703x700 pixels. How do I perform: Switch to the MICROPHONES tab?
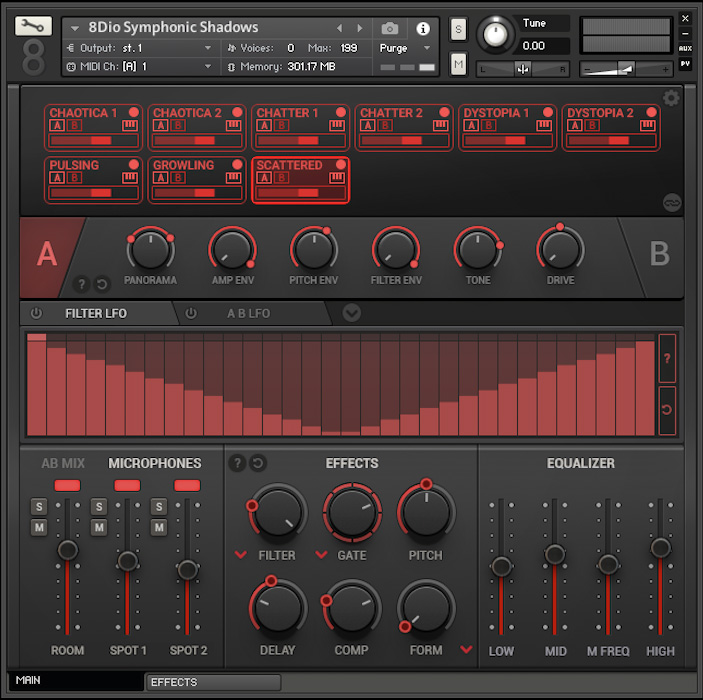click(x=155, y=463)
